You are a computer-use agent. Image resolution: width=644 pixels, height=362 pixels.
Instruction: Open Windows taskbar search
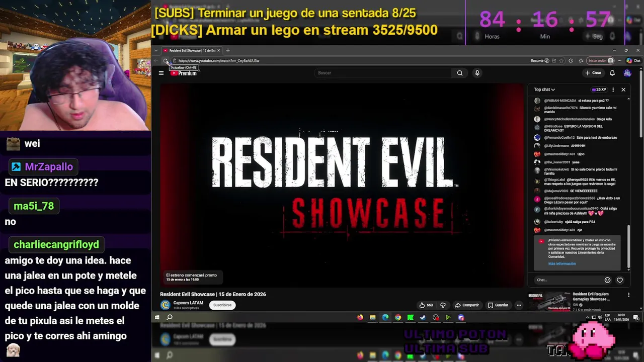[170, 317]
